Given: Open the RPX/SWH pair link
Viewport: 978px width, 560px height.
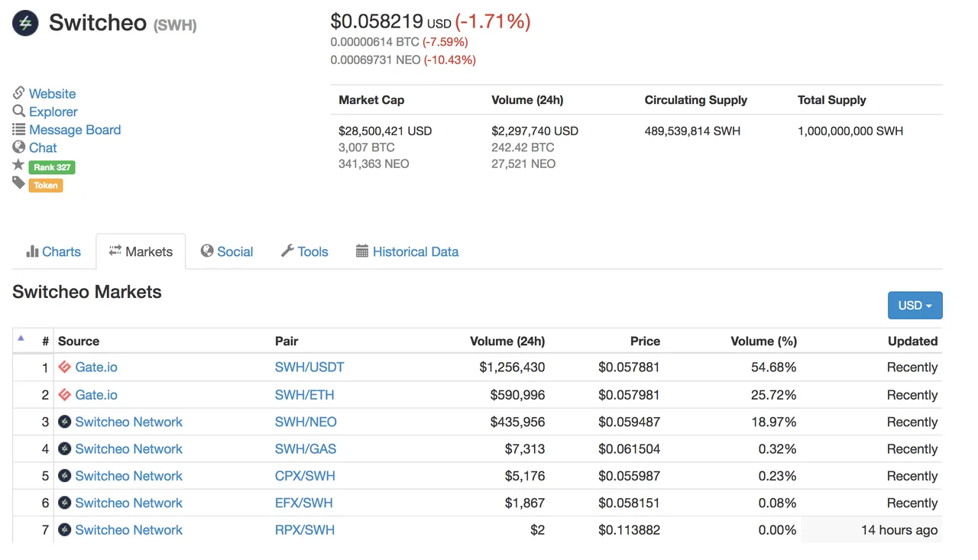Looking at the screenshot, I should (x=305, y=530).
